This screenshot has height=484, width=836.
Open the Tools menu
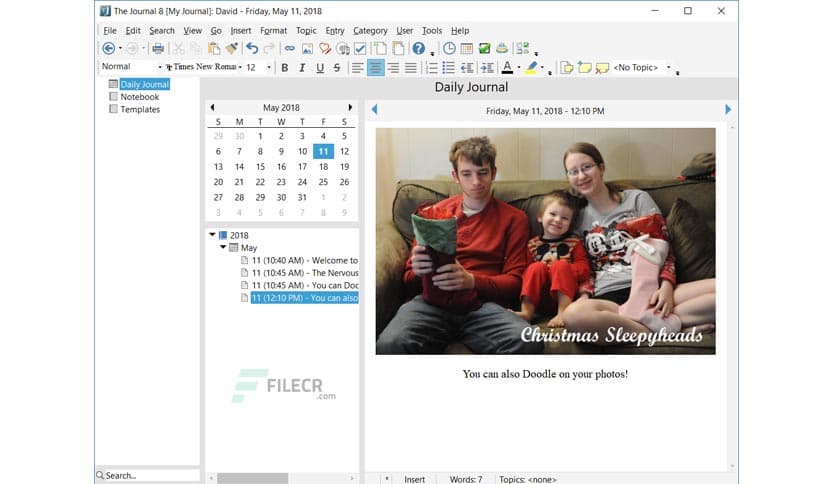tap(432, 30)
